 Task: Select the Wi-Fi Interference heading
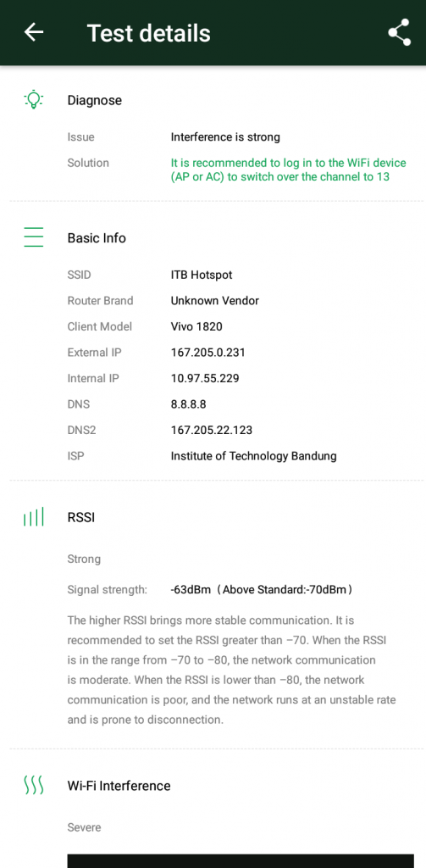(119, 786)
